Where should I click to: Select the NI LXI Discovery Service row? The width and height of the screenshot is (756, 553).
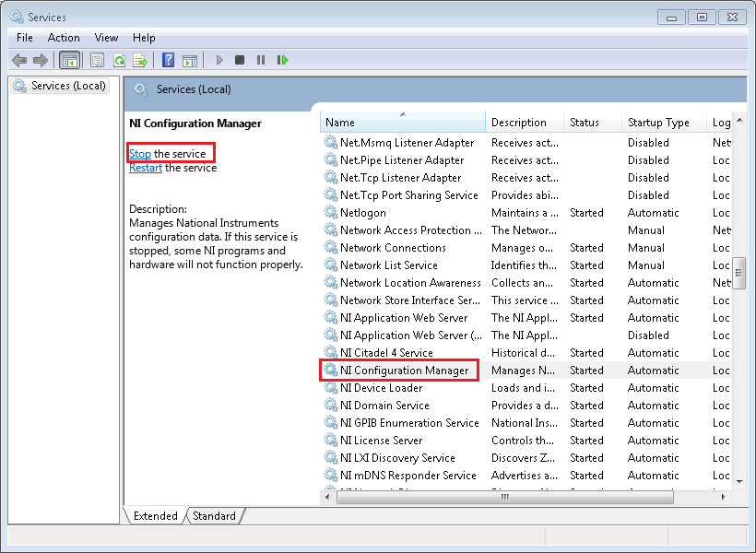pyautogui.click(x=526, y=457)
